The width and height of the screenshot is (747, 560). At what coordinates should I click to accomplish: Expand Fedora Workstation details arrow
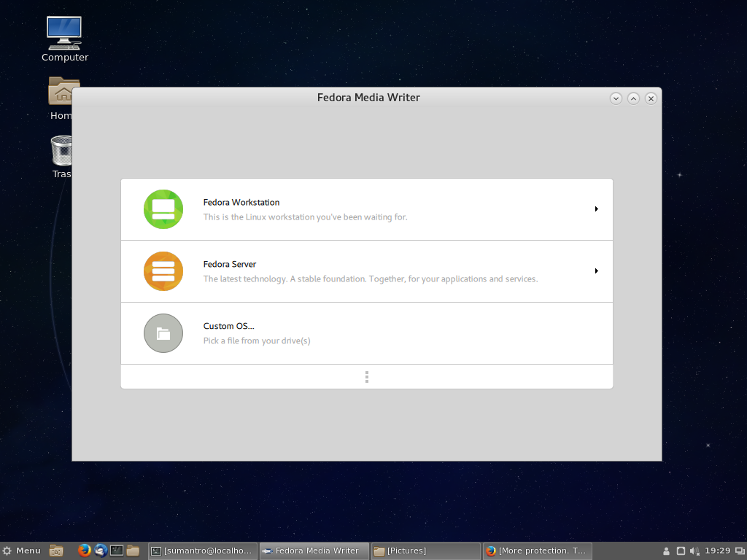[x=597, y=209]
